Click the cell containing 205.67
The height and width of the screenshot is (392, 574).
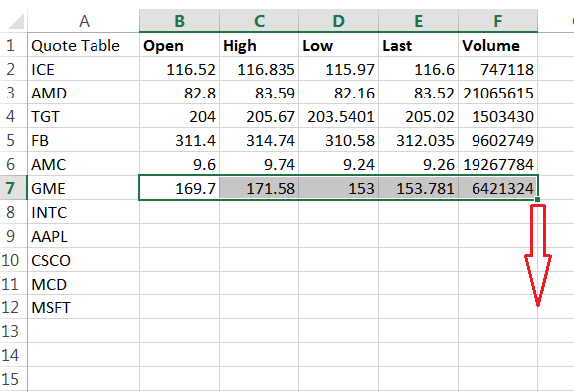tap(260, 116)
